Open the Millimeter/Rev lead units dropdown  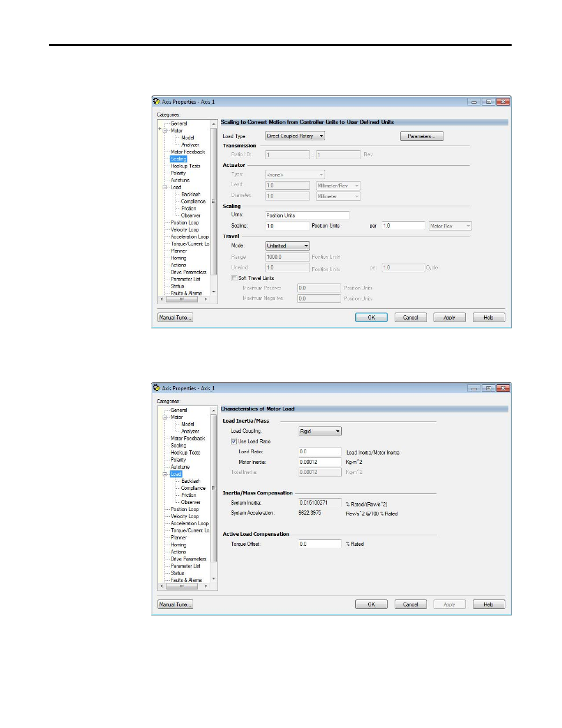[x=338, y=186]
